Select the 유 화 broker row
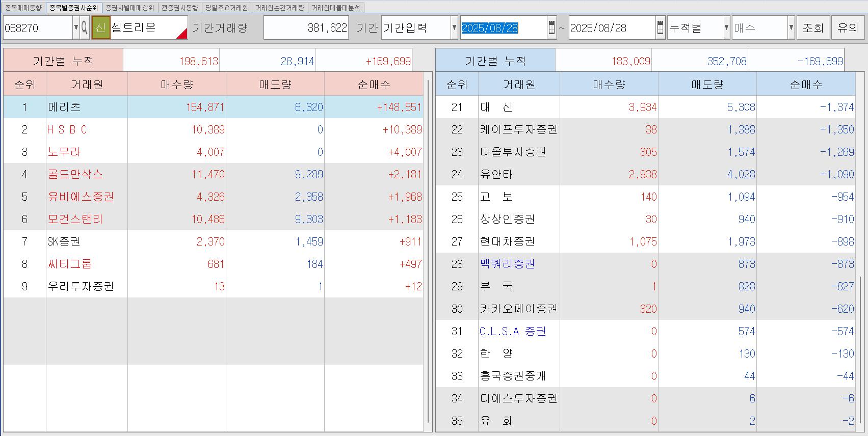The height and width of the screenshot is (436, 868). point(645,421)
